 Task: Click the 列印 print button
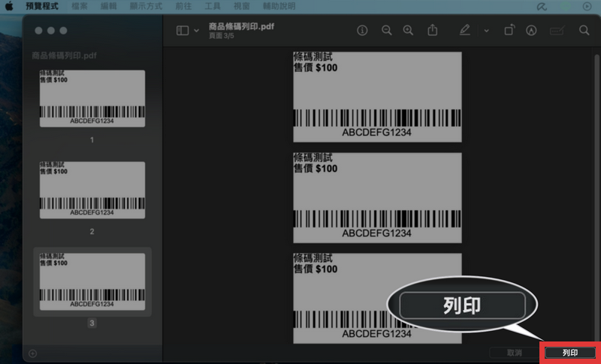570,353
